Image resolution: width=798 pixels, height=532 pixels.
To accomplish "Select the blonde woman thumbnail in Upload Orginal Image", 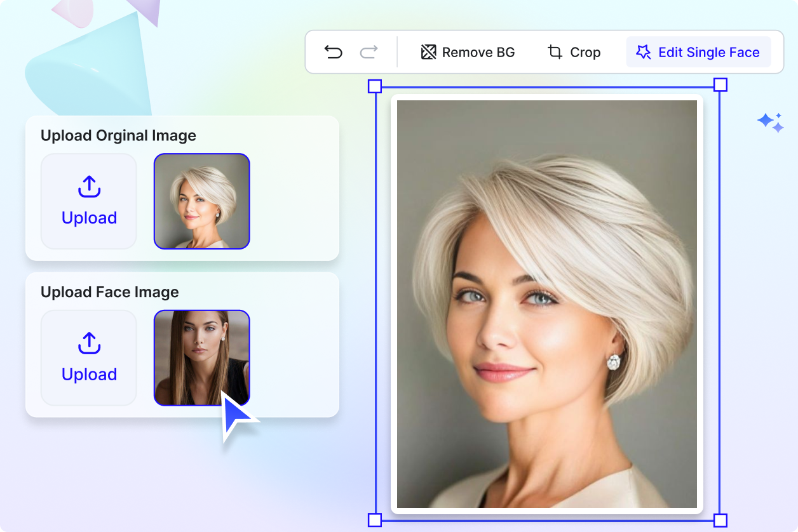I will [201, 201].
